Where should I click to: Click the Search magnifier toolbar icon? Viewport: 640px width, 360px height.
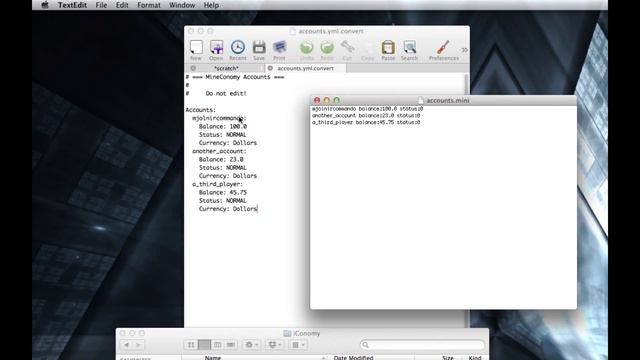409,47
